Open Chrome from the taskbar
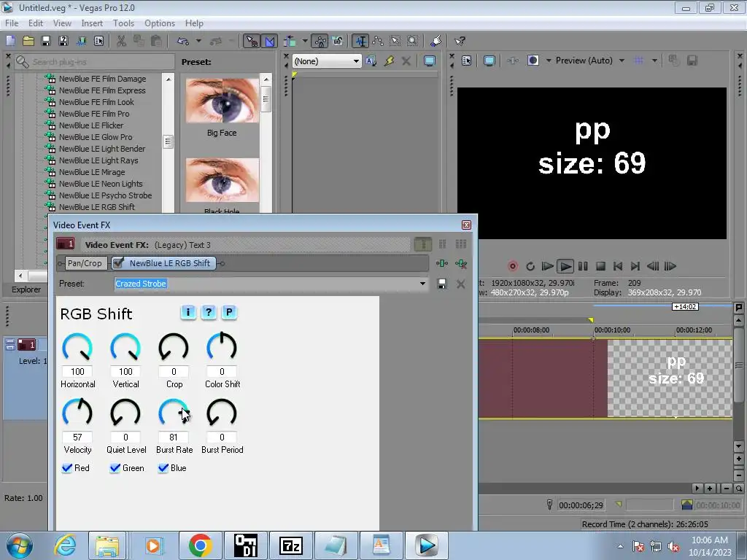 tap(200, 545)
